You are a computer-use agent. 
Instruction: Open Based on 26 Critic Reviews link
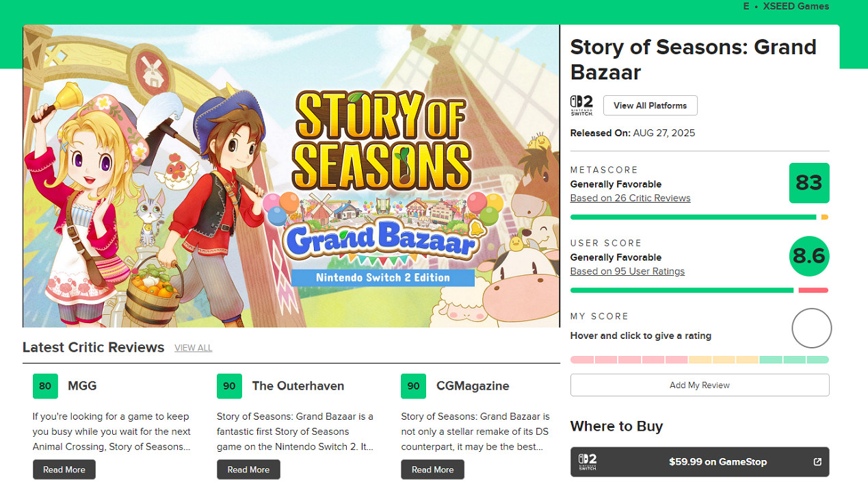[x=630, y=198]
